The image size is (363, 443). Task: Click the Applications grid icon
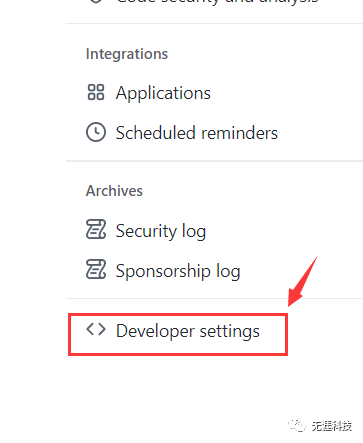[x=96, y=92]
